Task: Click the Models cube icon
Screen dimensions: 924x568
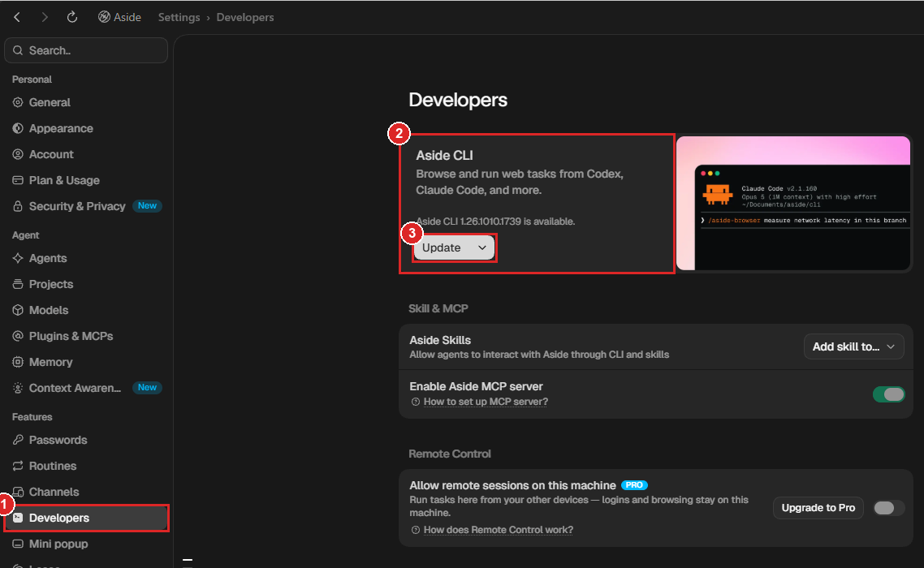Action: (x=18, y=310)
